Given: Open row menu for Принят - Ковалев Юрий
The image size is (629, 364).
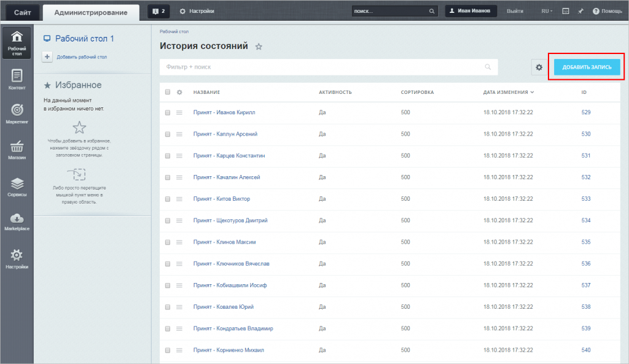Looking at the screenshot, I should point(179,308).
